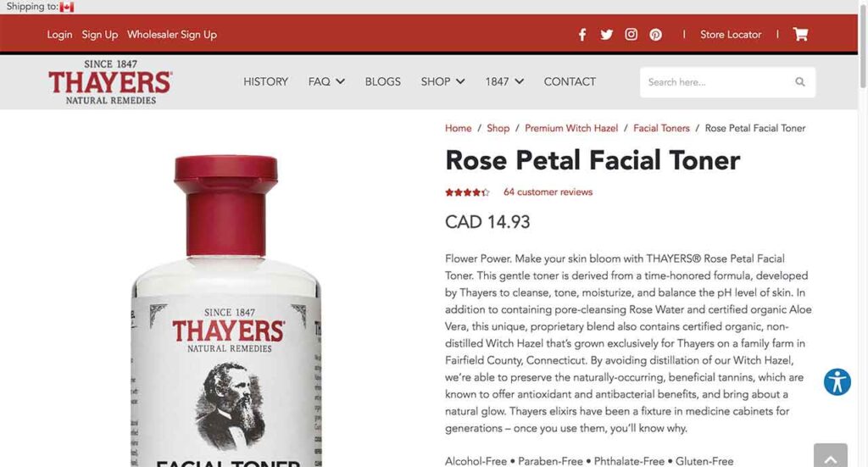The image size is (868, 467).
Task: Click the back-to-top arrow button
Action: click(831, 456)
